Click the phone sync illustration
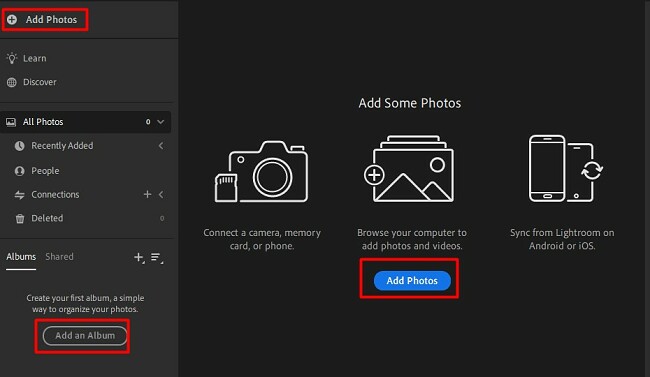Viewport: 650px width, 377px height. point(566,168)
